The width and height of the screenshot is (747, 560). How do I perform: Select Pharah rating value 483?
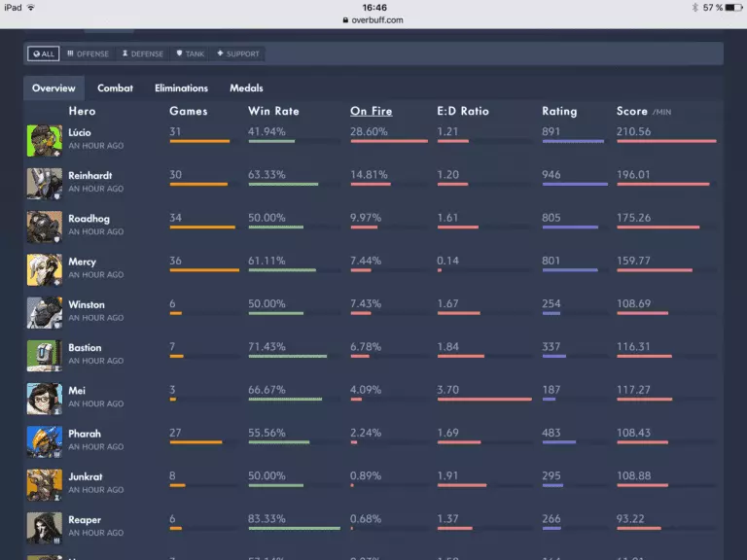click(551, 433)
